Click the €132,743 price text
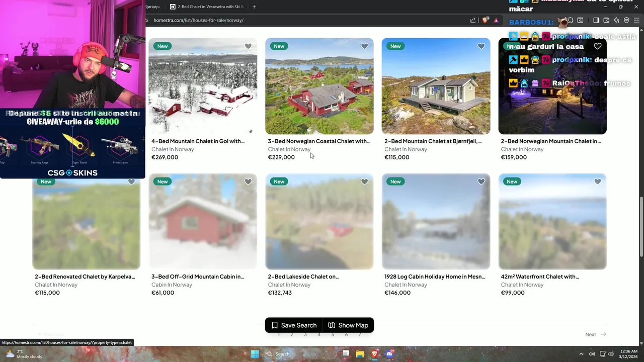The height and width of the screenshot is (362, 644). point(280,293)
